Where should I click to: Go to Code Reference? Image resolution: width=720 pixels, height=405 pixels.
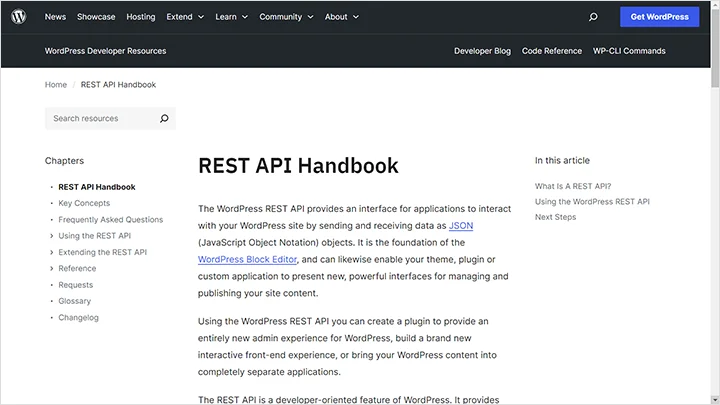tap(551, 51)
